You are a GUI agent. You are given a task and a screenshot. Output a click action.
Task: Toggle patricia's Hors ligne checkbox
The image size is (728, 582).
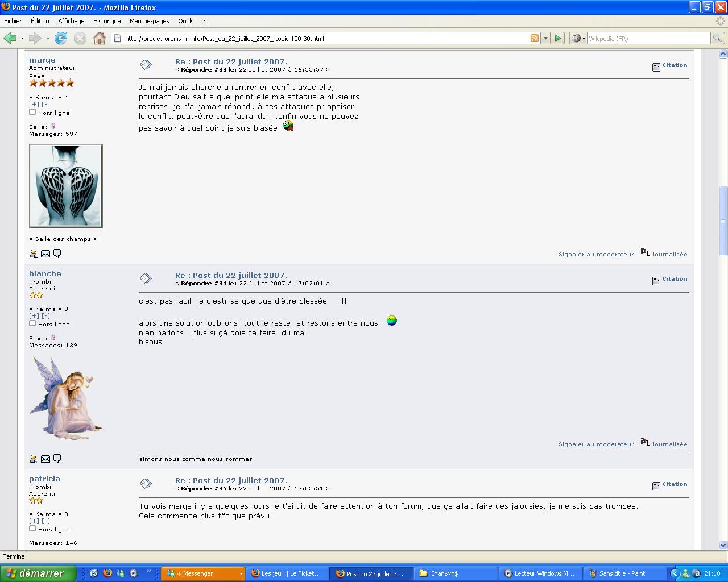click(x=32, y=529)
